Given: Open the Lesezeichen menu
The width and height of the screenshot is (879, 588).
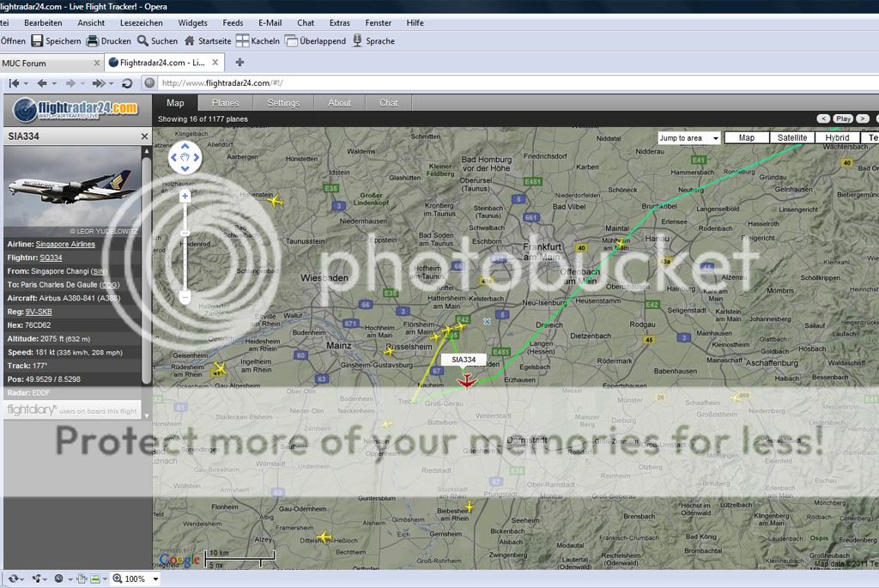Looking at the screenshot, I should pos(142,23).
